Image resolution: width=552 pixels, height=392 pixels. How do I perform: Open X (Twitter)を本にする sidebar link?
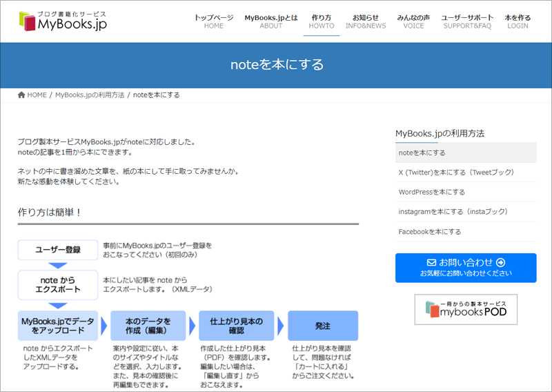pos(466,173)
